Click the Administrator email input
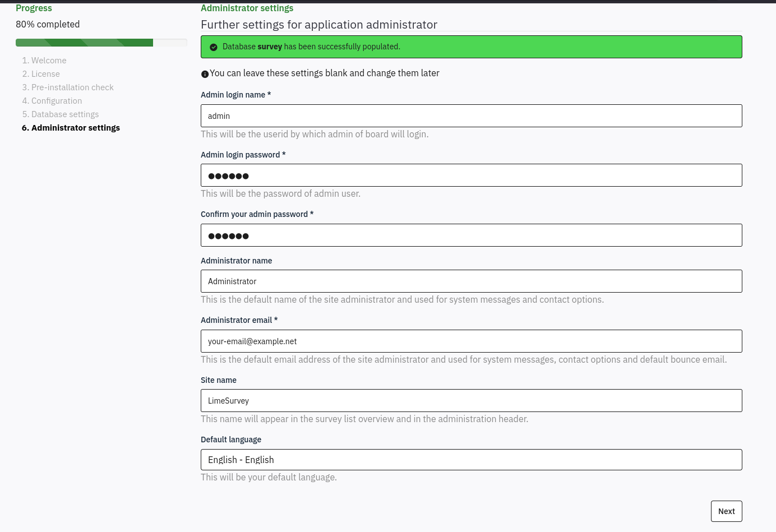The width and height of the screenshot is (776, 532). tap(471, 341)
